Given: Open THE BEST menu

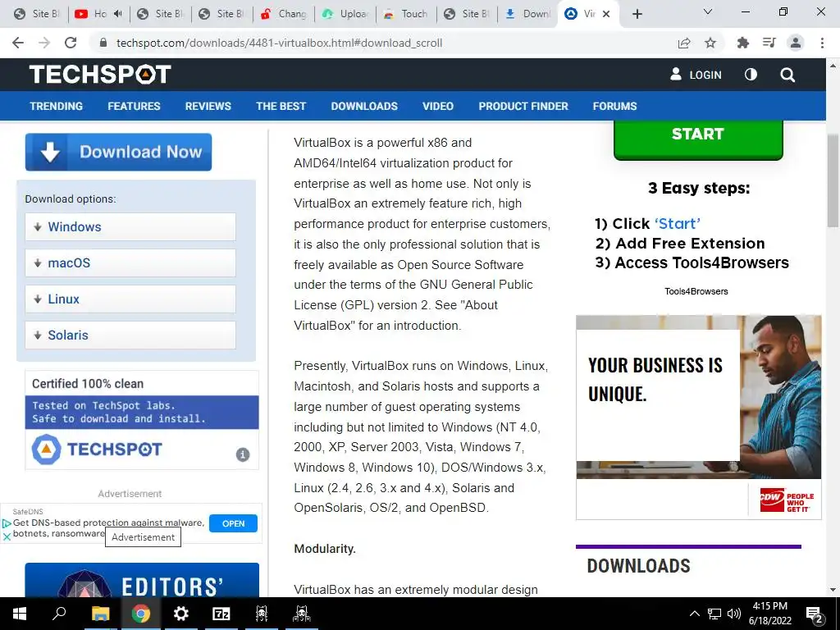Looking at the screenshot, I should 281,106.
